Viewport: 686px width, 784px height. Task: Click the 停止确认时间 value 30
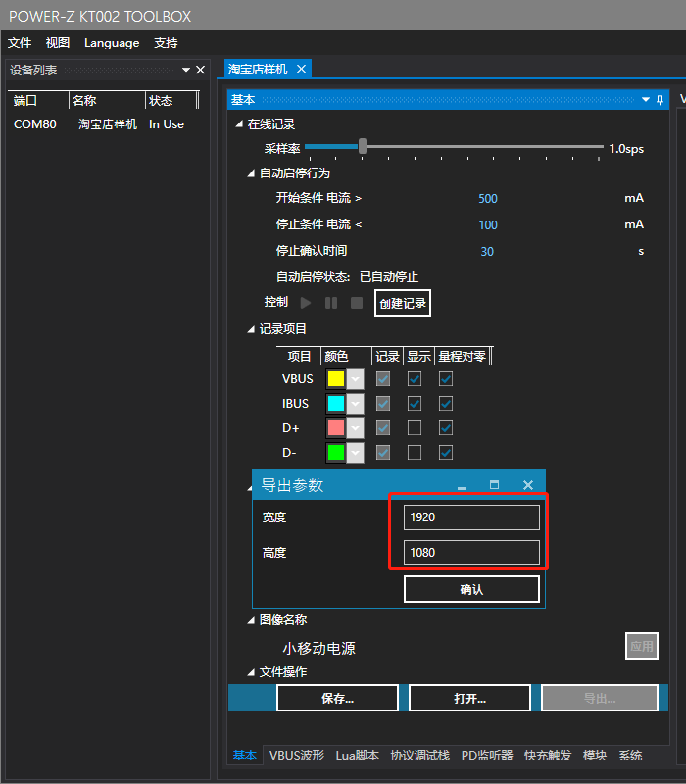click(487, 252)
